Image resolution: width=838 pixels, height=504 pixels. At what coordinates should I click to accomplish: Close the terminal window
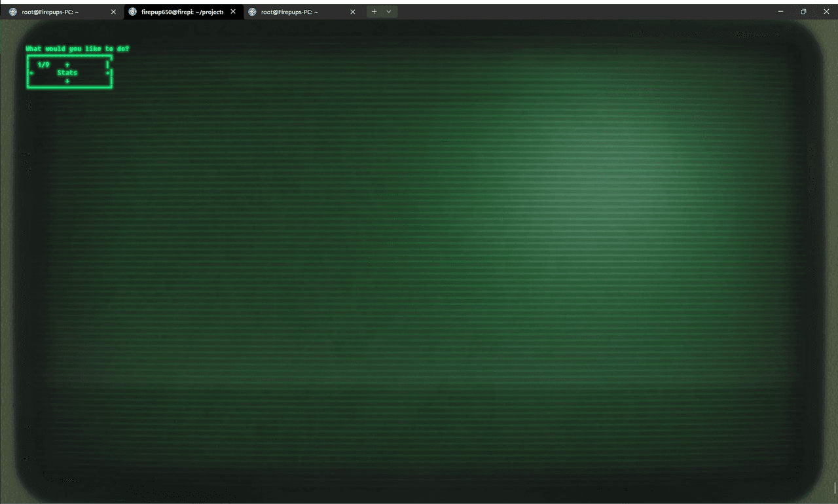coord(826,12)
